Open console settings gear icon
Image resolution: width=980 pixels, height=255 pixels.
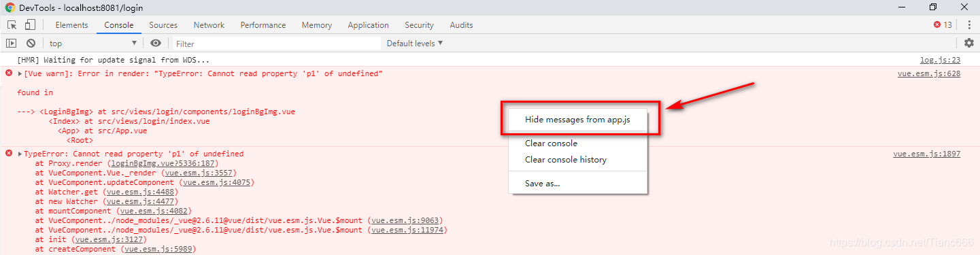coord(969,43)
